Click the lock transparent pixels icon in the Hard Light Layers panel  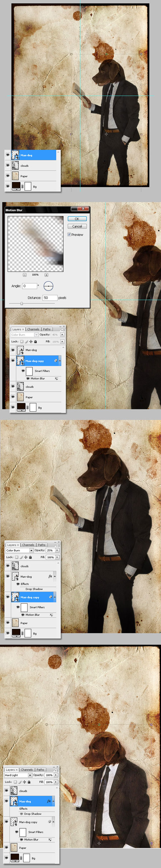[15, 782]
